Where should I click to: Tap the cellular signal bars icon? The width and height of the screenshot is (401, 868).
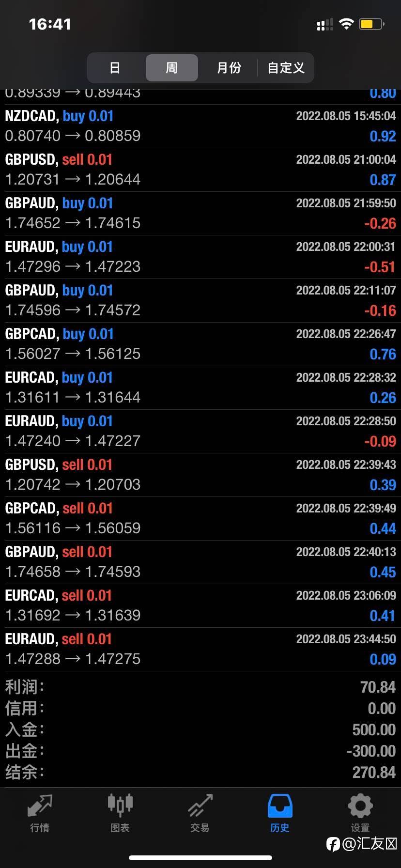(x=325, y=24)
